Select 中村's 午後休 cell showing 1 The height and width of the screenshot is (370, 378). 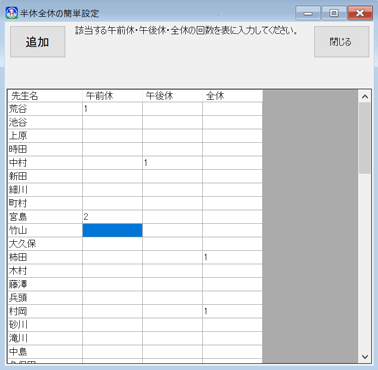pyautogui.click(x=172, y=163)
